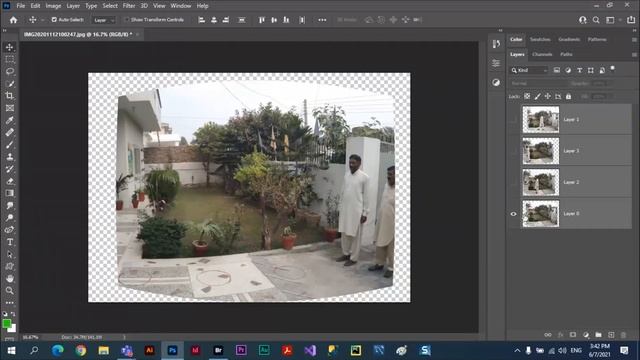Open the Auto-Select Layer dropdown
The width and height of the screenshot is (640, 360).
pos(104,20)
